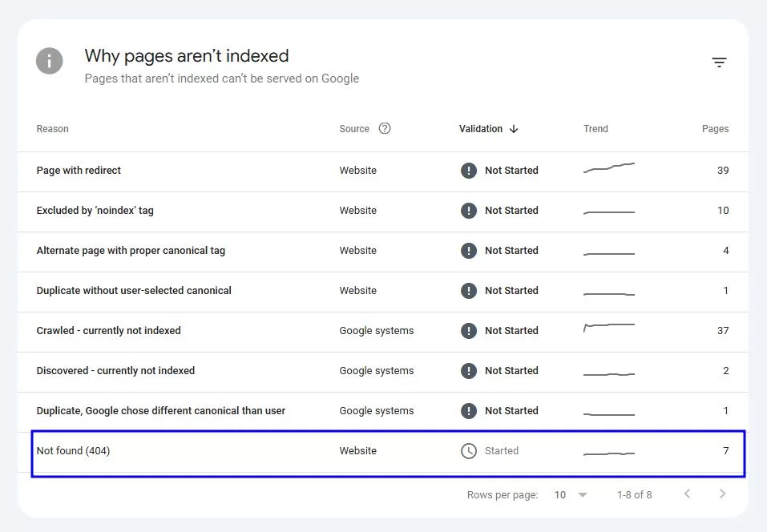Click the Rows per page label
This screenshot has width=767, height=532.
503,495
